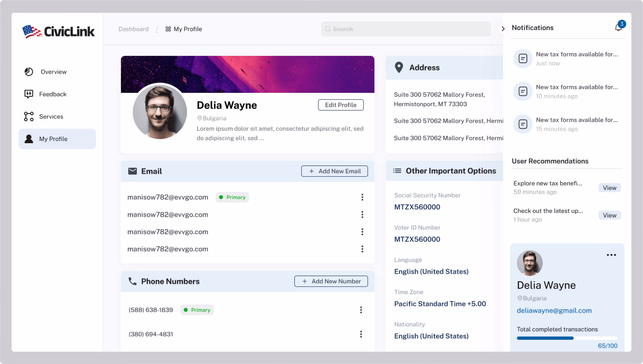Collapse notifications panel with chevron arrow
The height and width of the screenshot is (364, 643).
point(503,29)
